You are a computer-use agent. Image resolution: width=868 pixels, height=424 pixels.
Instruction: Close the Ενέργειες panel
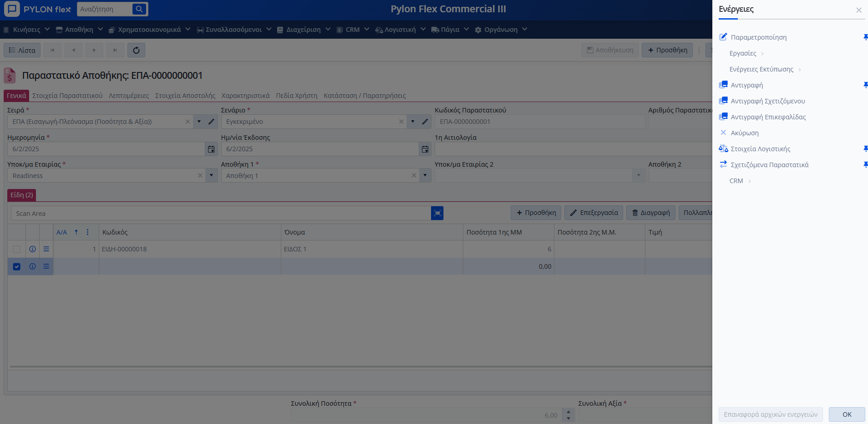[858, 10]
